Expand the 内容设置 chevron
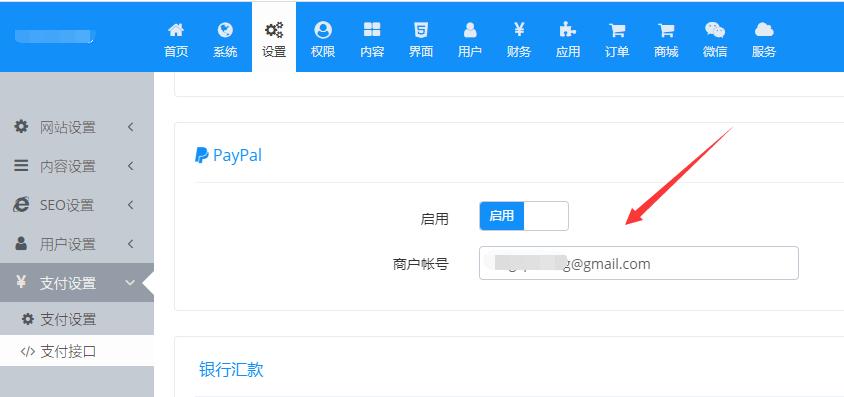 (x=130, y=166)
